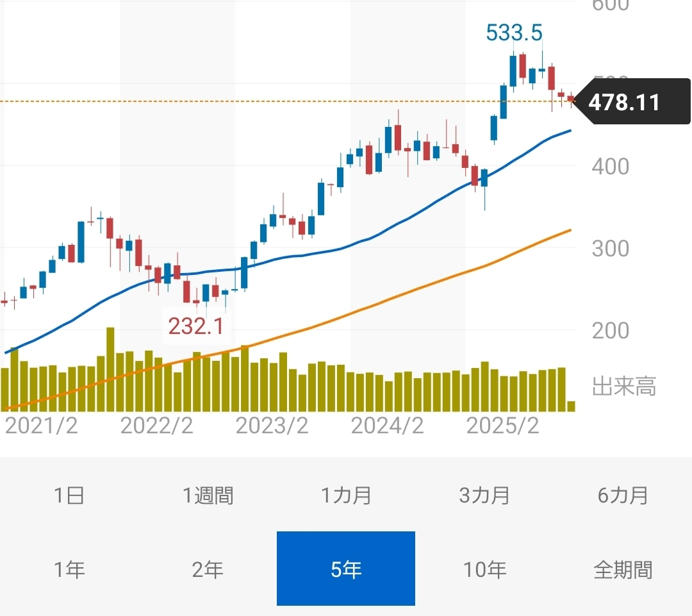
Task: Select the 1カ月 period tab
Action: 346,495
